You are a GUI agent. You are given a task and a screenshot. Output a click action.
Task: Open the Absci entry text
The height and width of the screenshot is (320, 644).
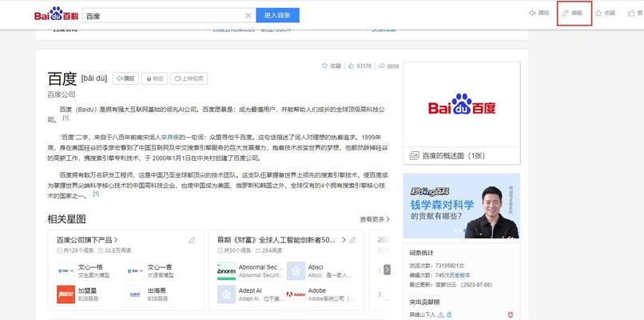point(316,267)
